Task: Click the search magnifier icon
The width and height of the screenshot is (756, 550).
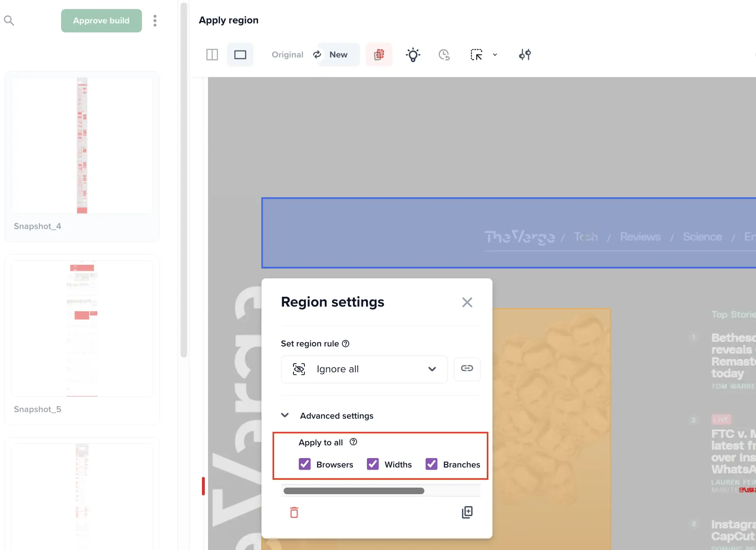Action: [9, 21]
